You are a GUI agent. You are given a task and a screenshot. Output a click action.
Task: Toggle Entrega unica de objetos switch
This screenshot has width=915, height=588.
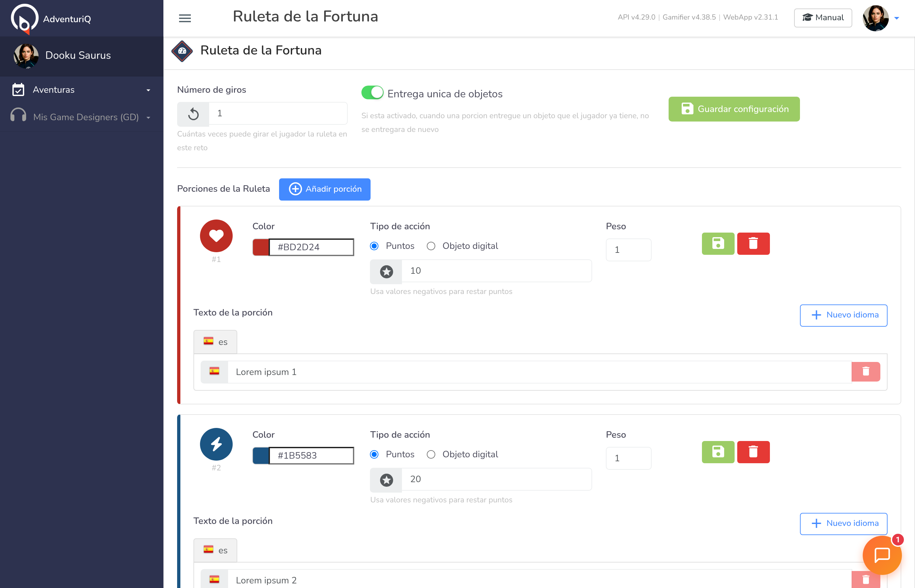372,93
